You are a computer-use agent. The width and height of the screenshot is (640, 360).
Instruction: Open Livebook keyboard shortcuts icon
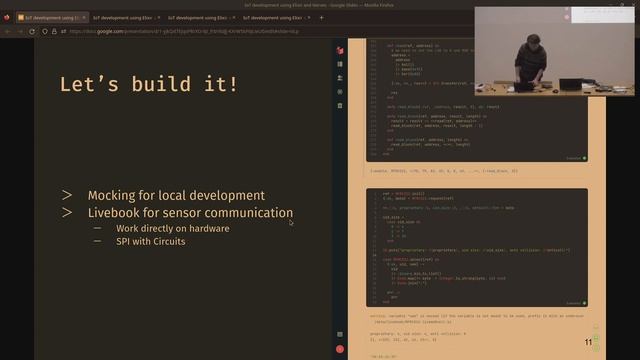click(340, 334)
